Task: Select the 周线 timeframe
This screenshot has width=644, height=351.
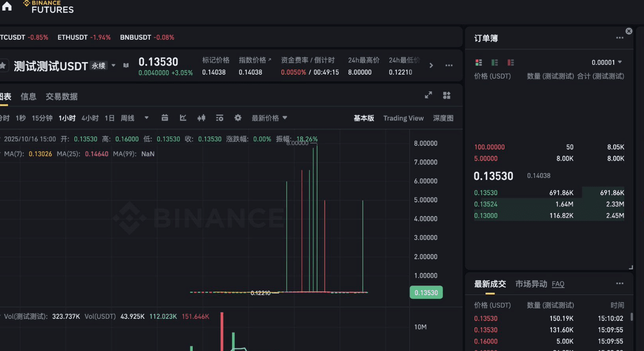Action: point(128,118)
